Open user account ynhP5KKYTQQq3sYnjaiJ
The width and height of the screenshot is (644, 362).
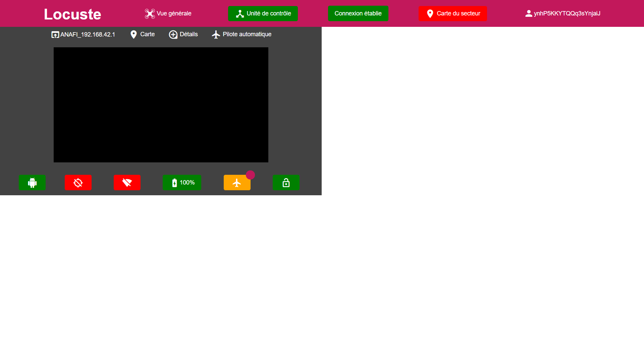[x=562, y=13]
